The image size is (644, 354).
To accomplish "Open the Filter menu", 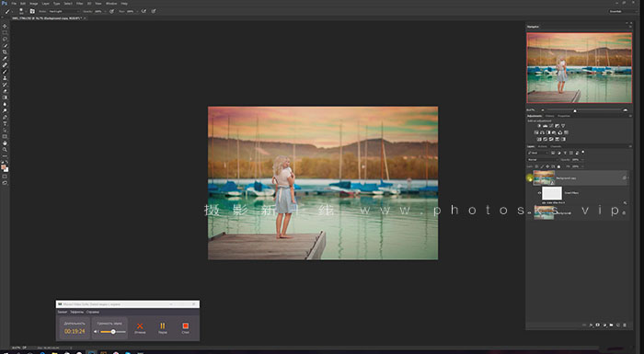I will pos(80,4).
